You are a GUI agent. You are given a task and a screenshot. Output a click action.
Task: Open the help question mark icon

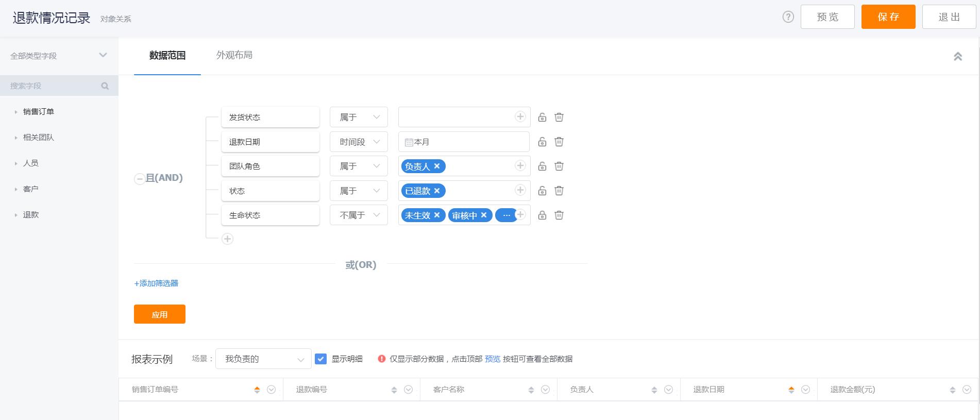point(788,17)
